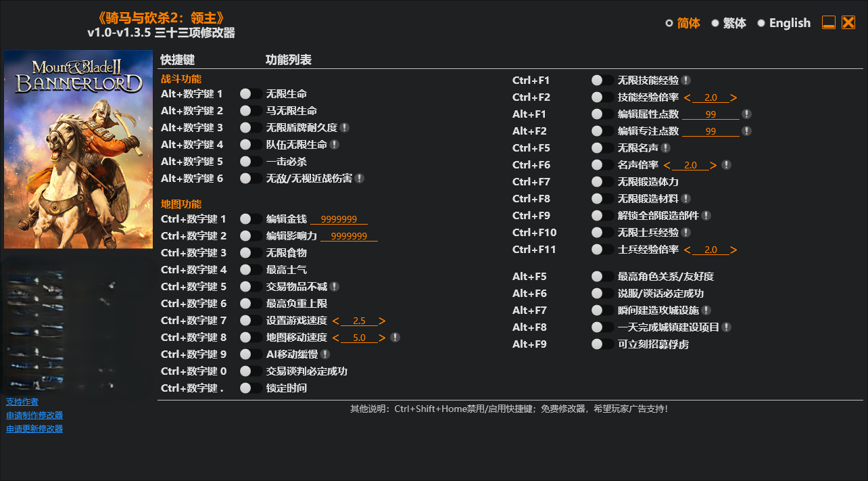Screen dimensions: 868x481
Task: Increase 技能经验倍率 using right arrow
Action: pyautogui.click(x=733, y=97)
